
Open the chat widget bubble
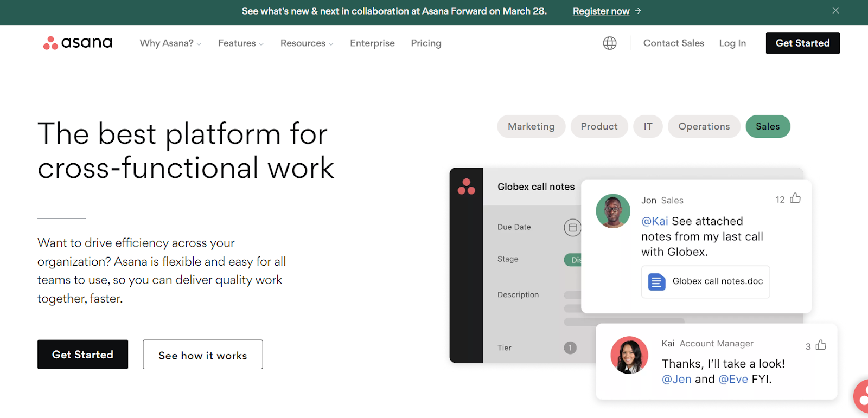point(861,396)
